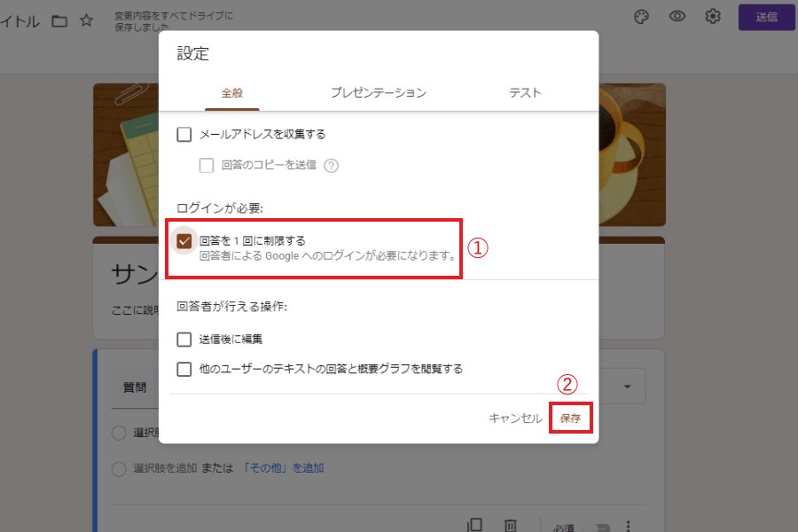Click the help icon beside 回答のコピーを送信
This screenshot has height=532, width=798.
(x=332, y=165)
